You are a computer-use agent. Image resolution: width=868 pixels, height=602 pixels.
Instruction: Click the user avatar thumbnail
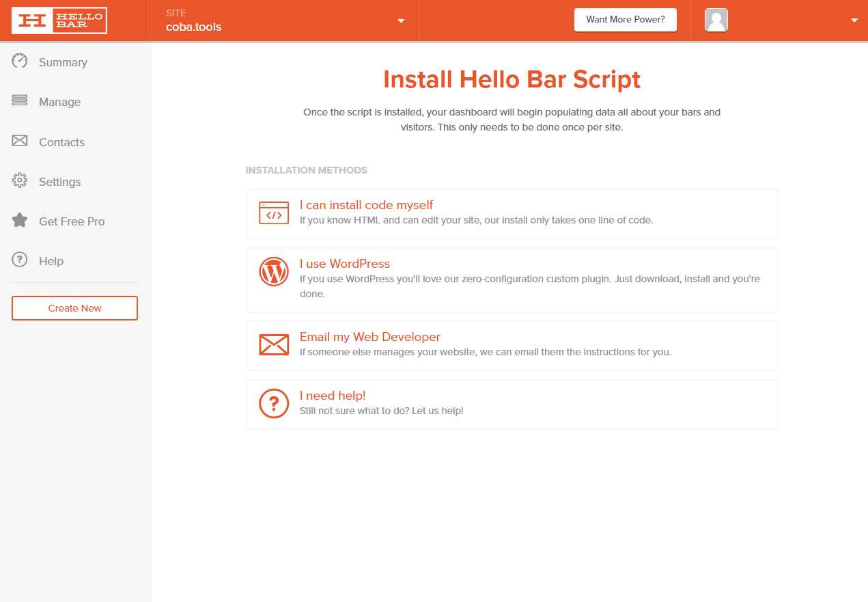(716, 20)
